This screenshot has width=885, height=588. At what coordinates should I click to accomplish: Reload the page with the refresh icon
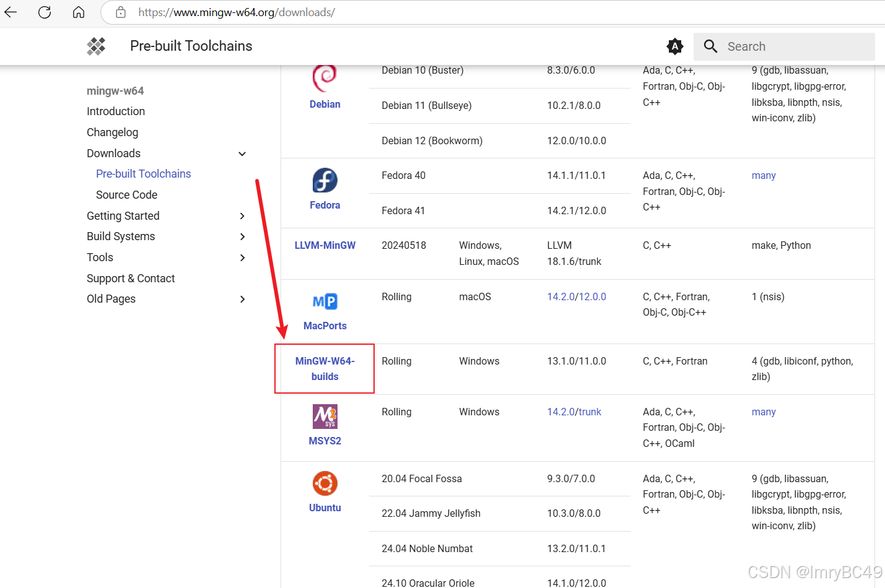[x=45, y=12]
